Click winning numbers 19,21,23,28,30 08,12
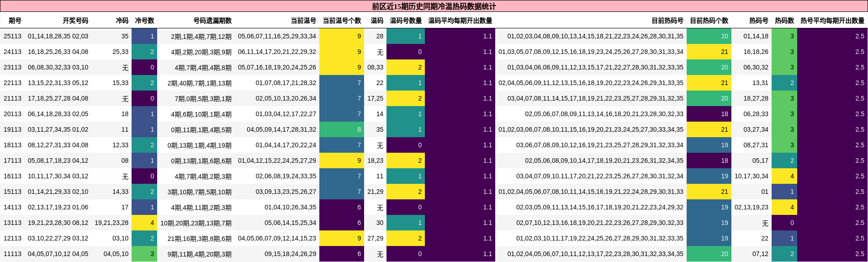This screenshot has height=262, width=868. 58,223
